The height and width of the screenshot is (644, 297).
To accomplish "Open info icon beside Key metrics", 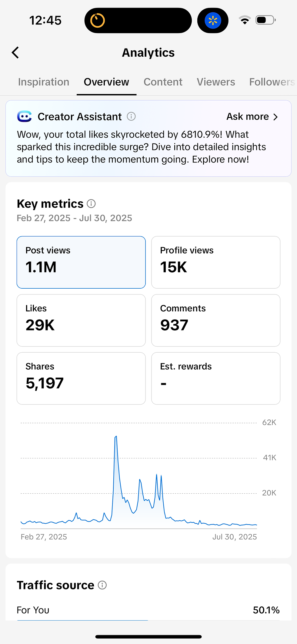I will (x=91, y=204).
